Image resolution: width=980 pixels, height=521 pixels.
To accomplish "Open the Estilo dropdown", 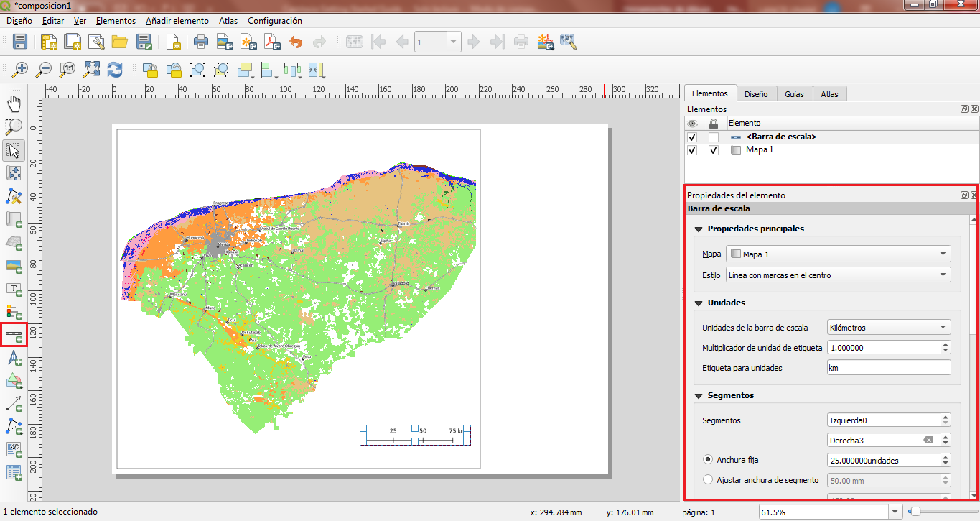I will 838,275.
